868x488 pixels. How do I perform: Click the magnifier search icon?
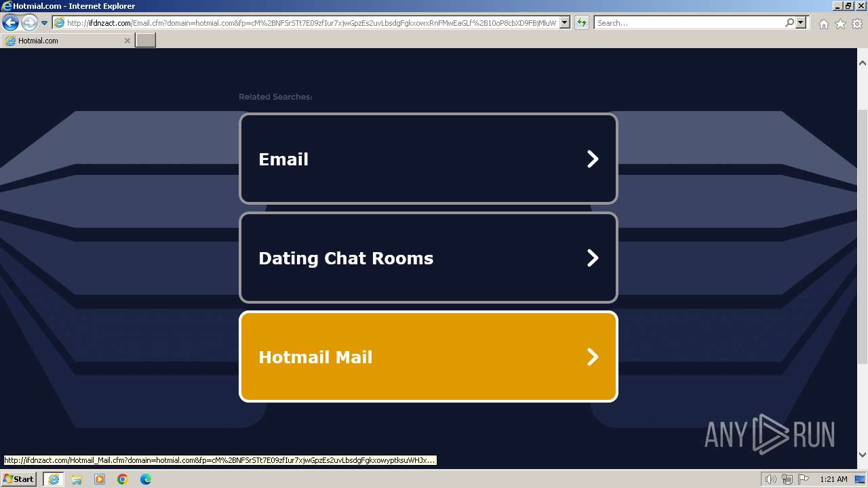point(789,23)
